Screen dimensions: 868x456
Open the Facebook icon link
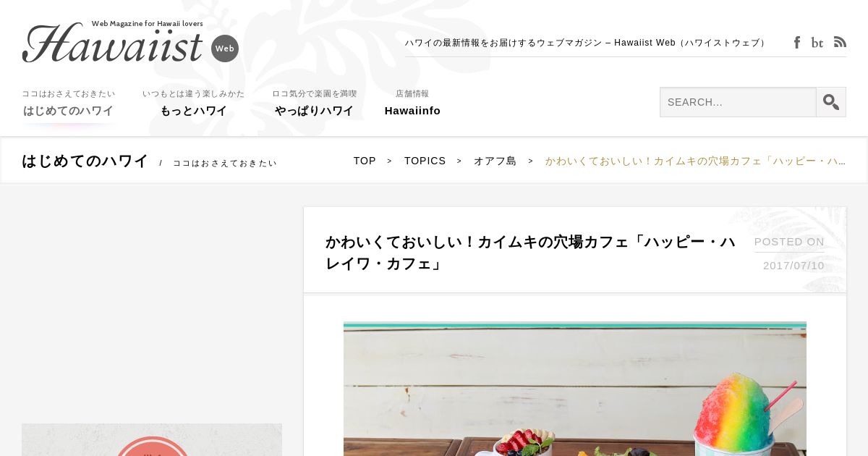click(x=796, y=43)
